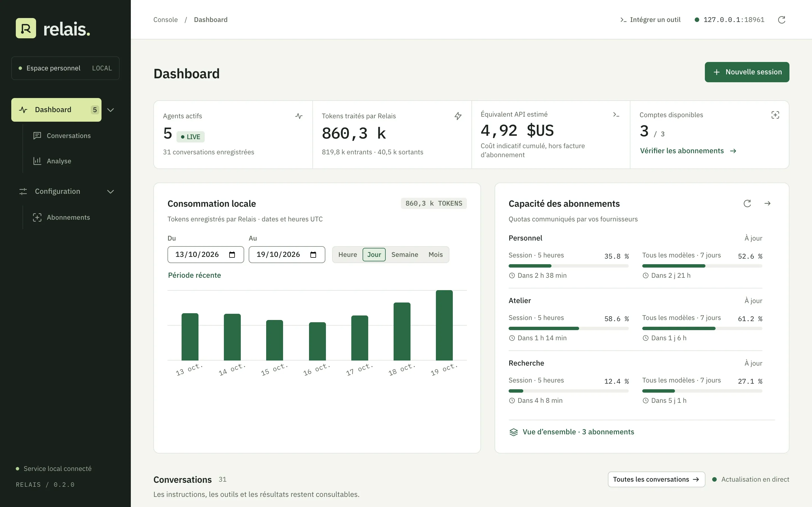Viewport: 812px width, 507px height.
Task: Click the Nouvelle session button
Action: (747, 72)
